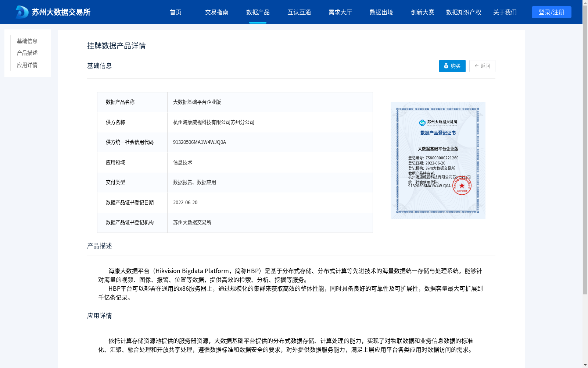Jump to 产品描述 in the sidebar anchor

[x=27, y=53]
